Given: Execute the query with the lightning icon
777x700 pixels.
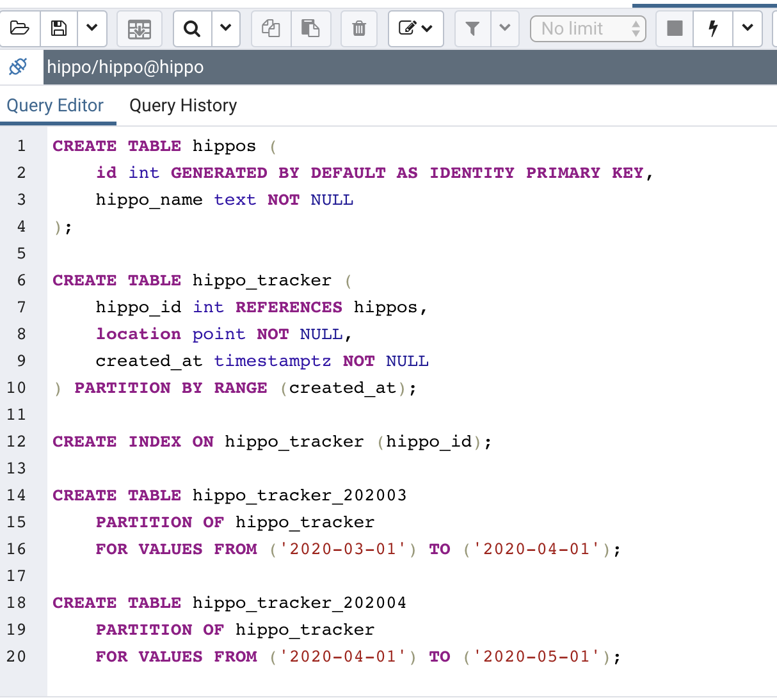Looking at the screenshot, I should (712, 28).
